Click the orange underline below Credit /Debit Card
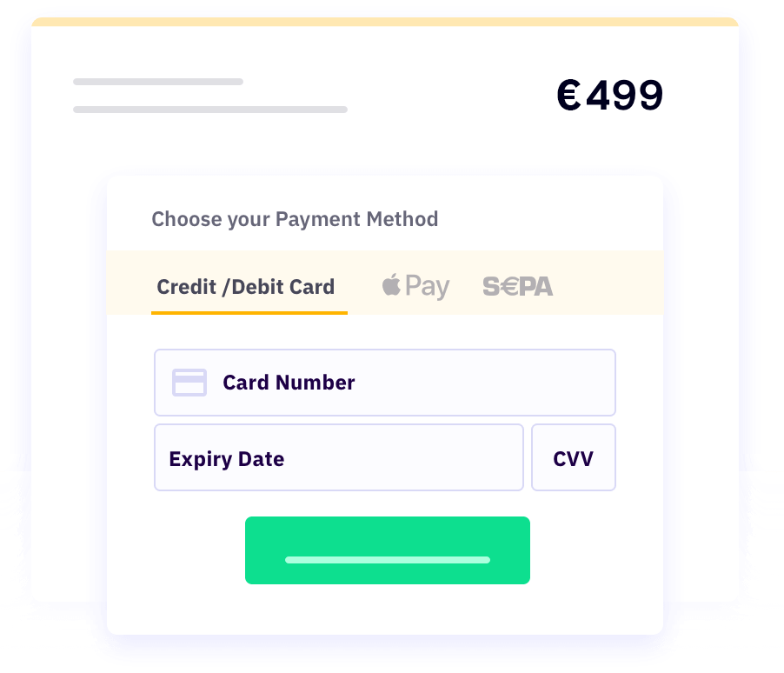Viewport: 784px width, 673px height. click(249, 311)
